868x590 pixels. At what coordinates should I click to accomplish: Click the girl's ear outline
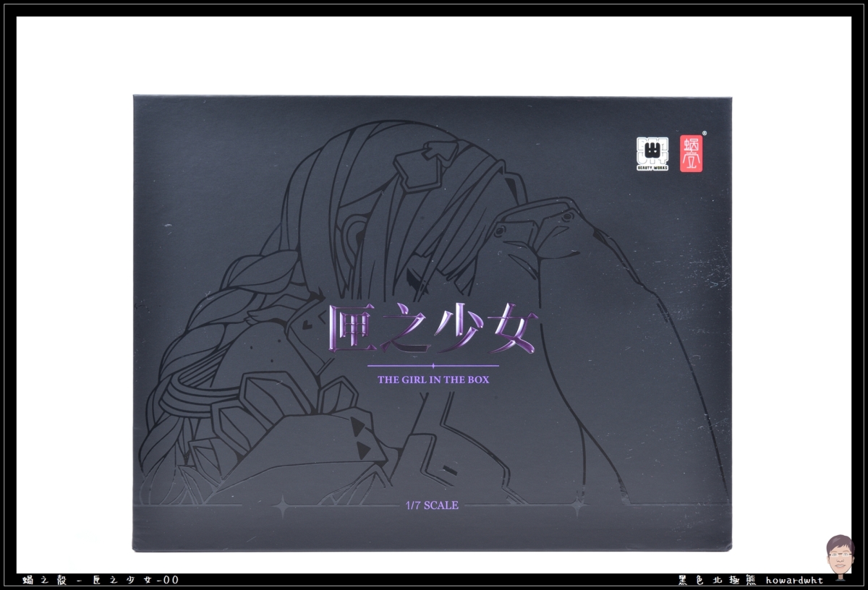click(352, 234)
